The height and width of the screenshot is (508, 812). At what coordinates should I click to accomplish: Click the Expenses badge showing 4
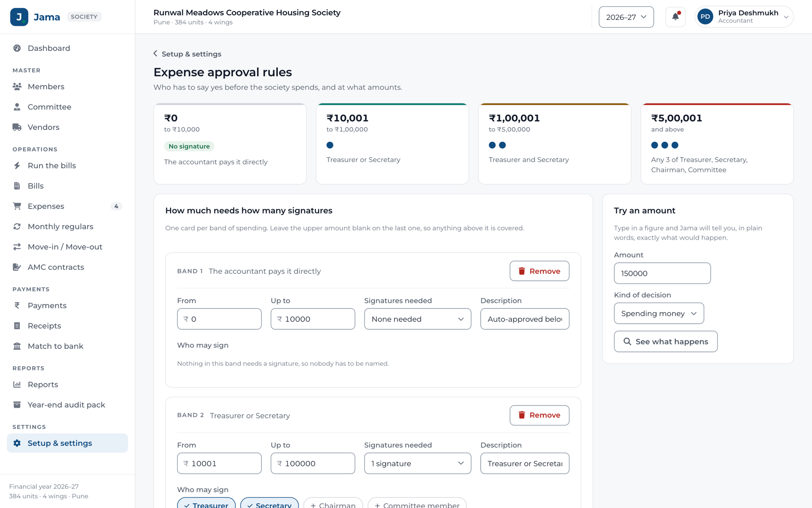point(116,206)
